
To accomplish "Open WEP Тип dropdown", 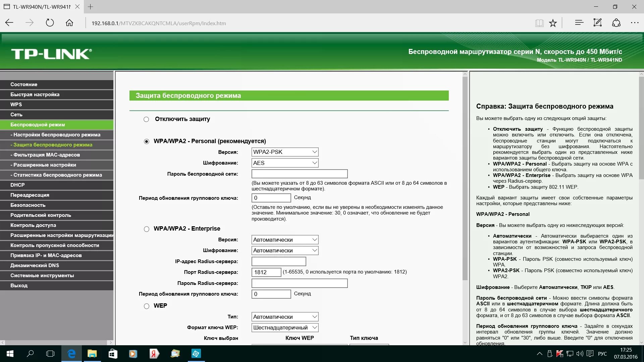I will pos(285,317).
